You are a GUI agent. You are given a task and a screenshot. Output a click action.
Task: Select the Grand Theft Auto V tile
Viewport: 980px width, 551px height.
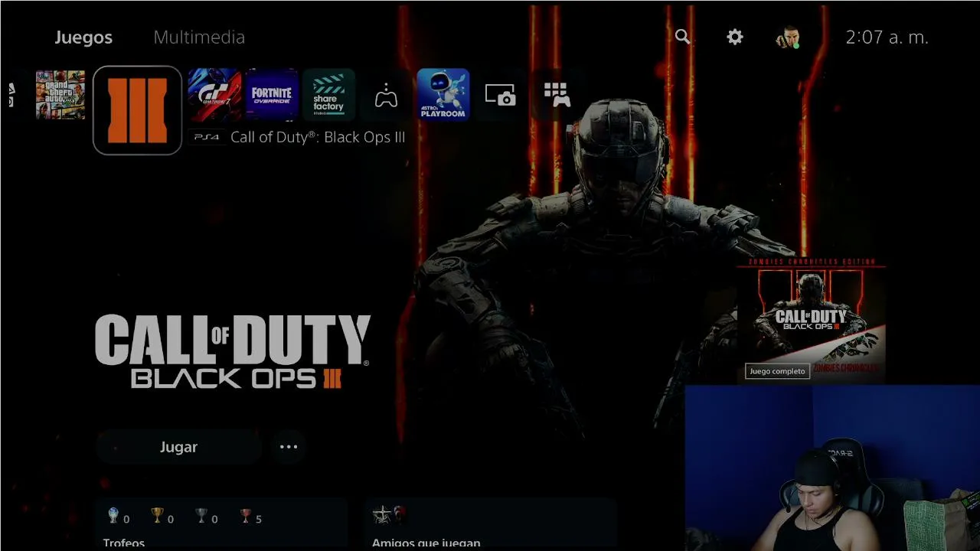[x=60, y=95]
